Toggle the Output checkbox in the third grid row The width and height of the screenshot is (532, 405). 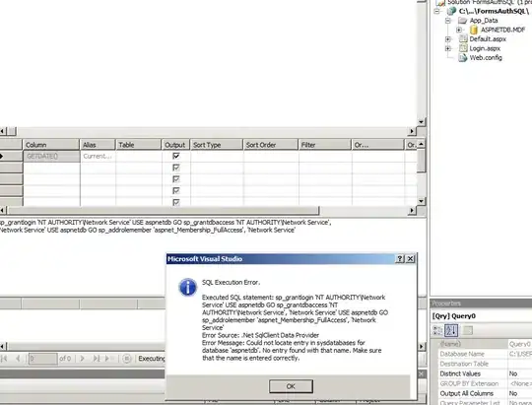[x=176, y=179]
